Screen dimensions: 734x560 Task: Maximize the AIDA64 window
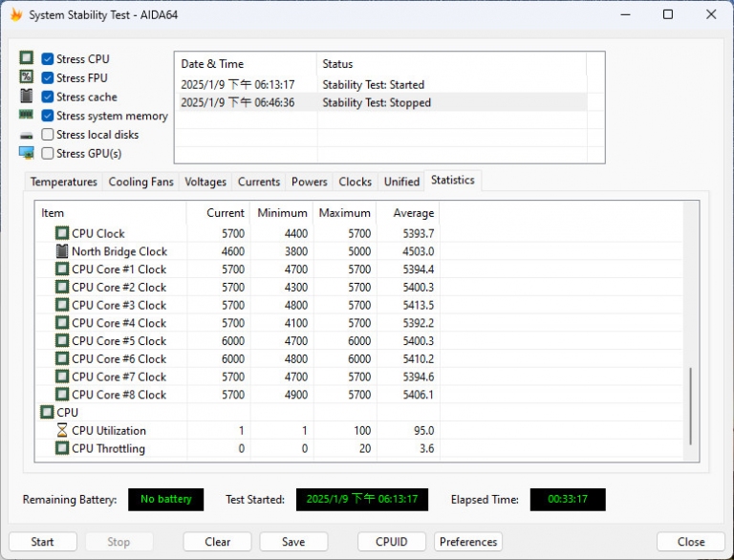[668, 14]
